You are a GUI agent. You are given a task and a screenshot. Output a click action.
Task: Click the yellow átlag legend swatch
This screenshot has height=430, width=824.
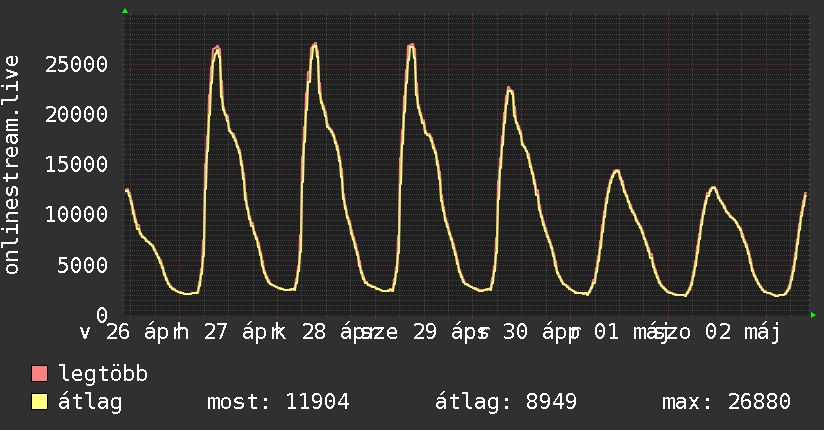[x=39, y=401]
